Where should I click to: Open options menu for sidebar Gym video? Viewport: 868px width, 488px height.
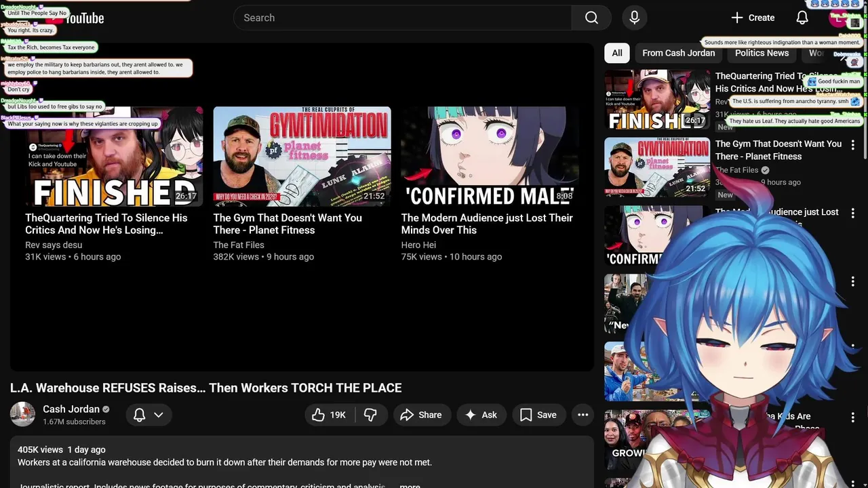pyautogui.click(x=852, y=145)
